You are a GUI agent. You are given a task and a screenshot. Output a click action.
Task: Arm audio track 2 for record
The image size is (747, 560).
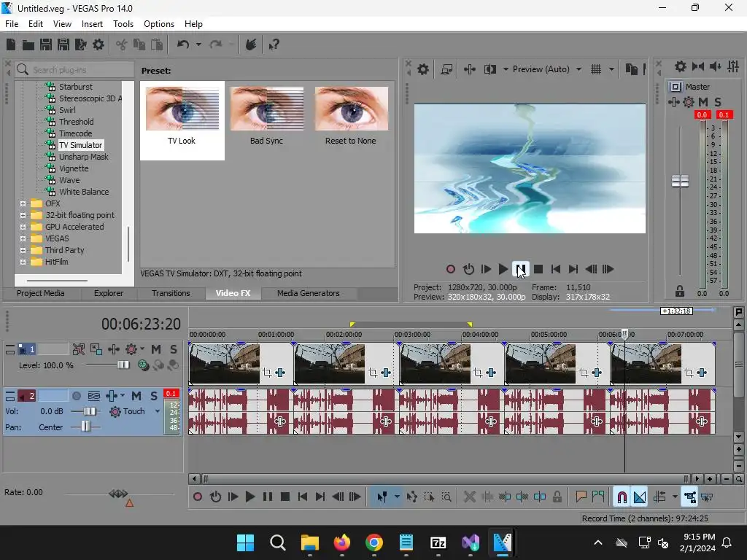[x=76, y=396]
